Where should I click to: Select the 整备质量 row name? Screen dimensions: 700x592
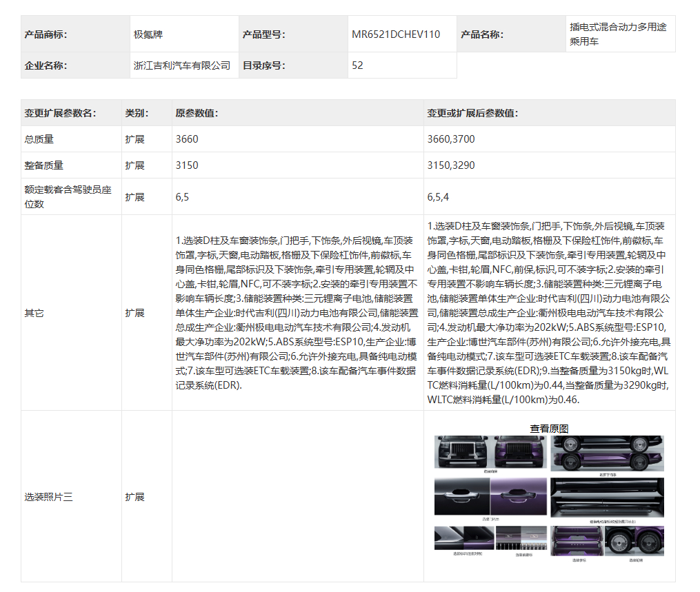(43, 165)
